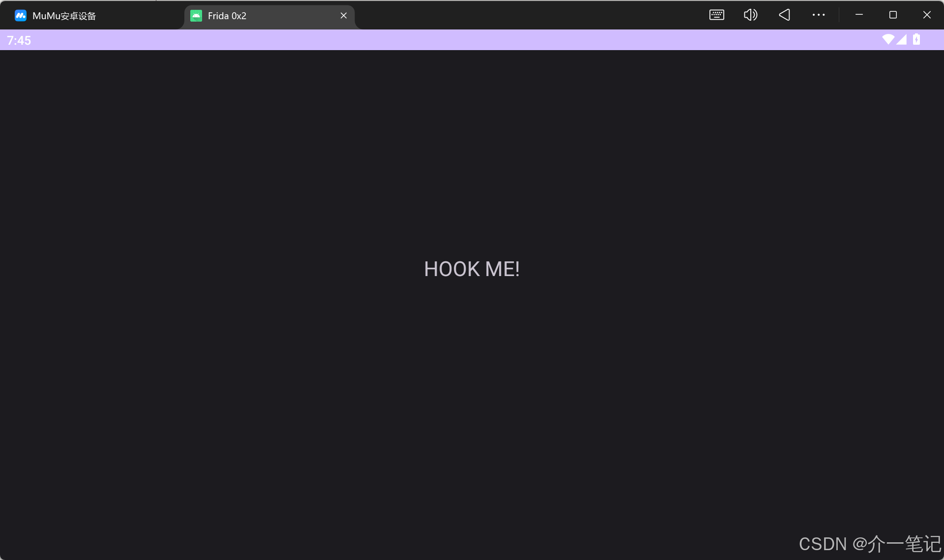The width and height of the screenshot is (944, 560).
Task: Maximize the emulator window
Action: click(x=893, y=15)
